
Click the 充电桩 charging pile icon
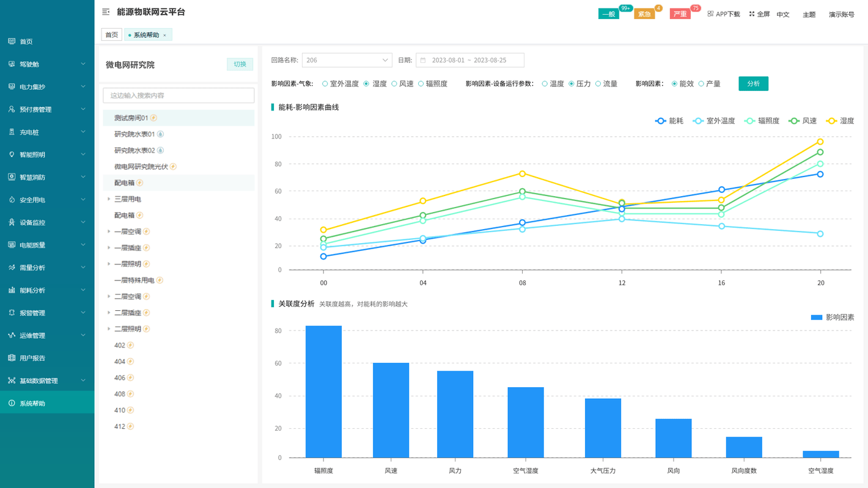12,132
